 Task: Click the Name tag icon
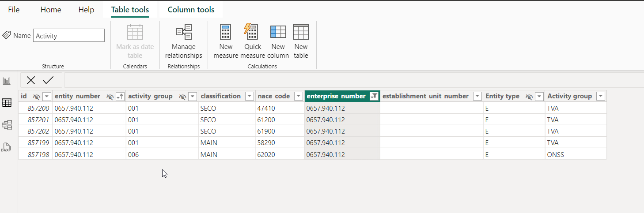7,35
